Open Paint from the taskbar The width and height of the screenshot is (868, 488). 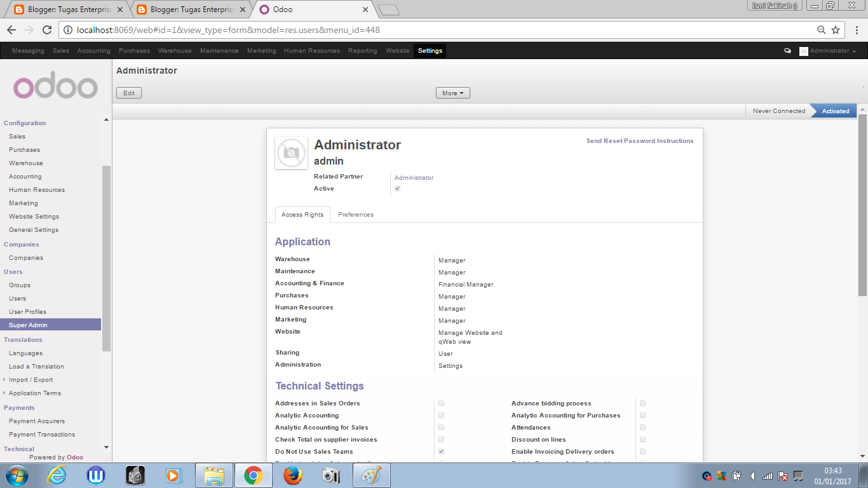pos(372,475)
